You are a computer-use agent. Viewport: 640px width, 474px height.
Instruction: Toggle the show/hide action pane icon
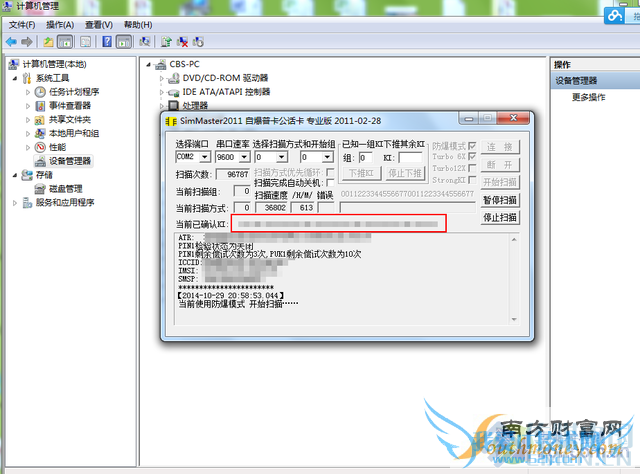click(124, 42)
